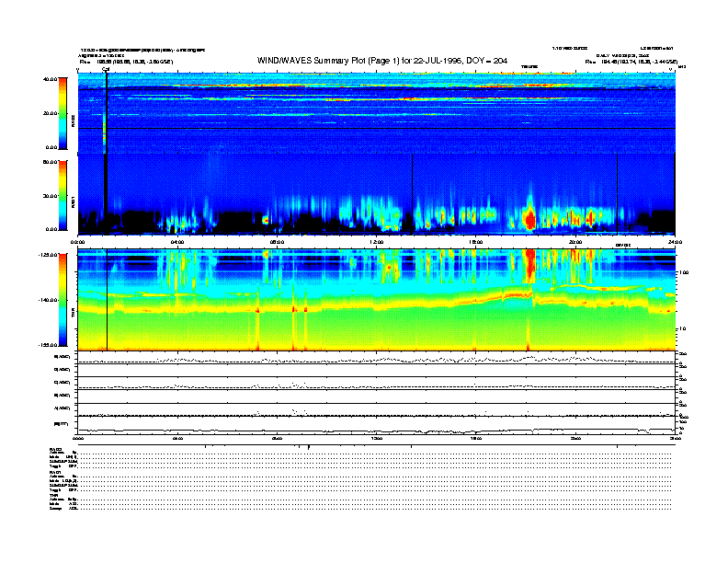Click the 10 frequency label right of TNR
728x563 pixels.
pyautogui.click(x=683, y=329)
